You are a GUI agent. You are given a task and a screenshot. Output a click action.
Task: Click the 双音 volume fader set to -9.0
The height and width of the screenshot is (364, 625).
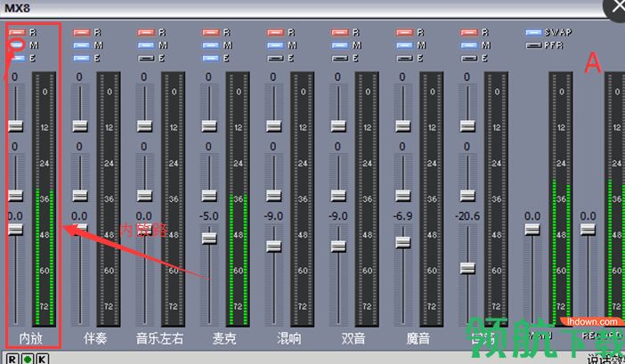pos(338,247)
